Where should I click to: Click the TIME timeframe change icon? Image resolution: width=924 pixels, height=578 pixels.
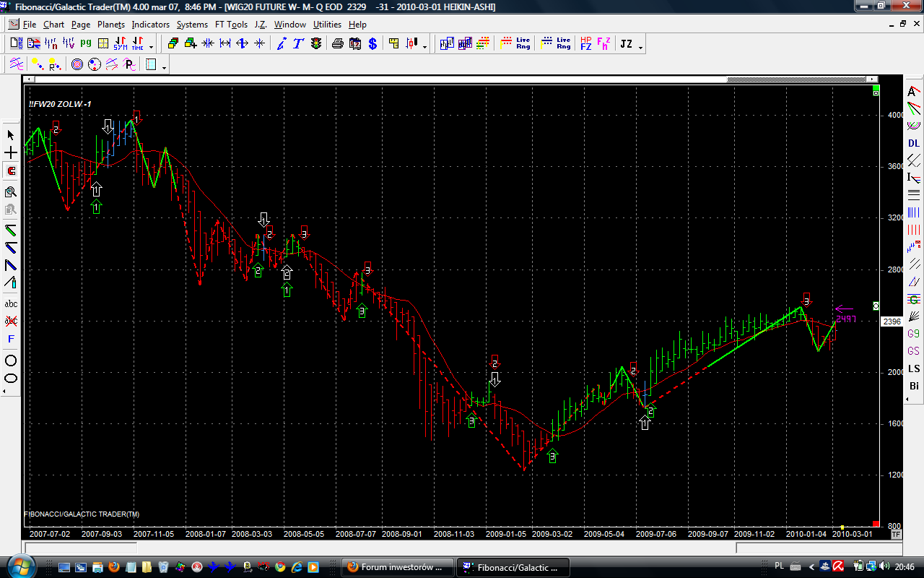pyautogui.click(x=137, y=44)
